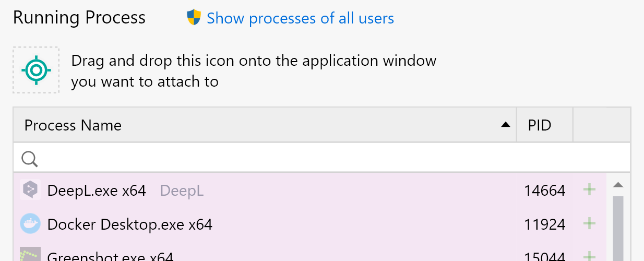Screen dimensions: 644x261
Task: Sort by Process Name column header
Action: point(73,125)
